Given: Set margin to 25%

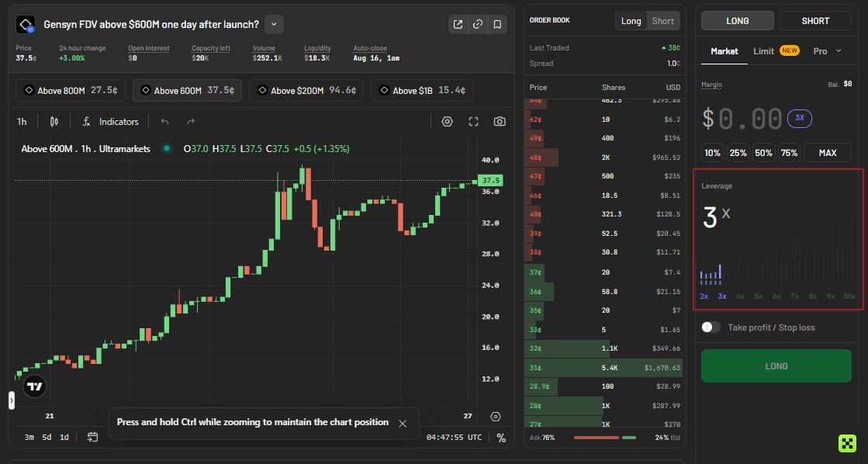Looking at the screenshot, I should (738, 153).
